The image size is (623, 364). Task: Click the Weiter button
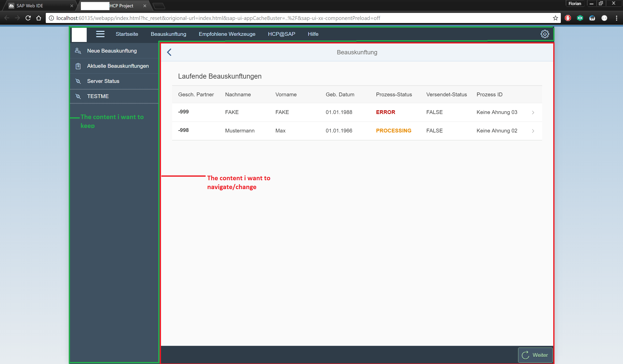(x=535, y=355)
